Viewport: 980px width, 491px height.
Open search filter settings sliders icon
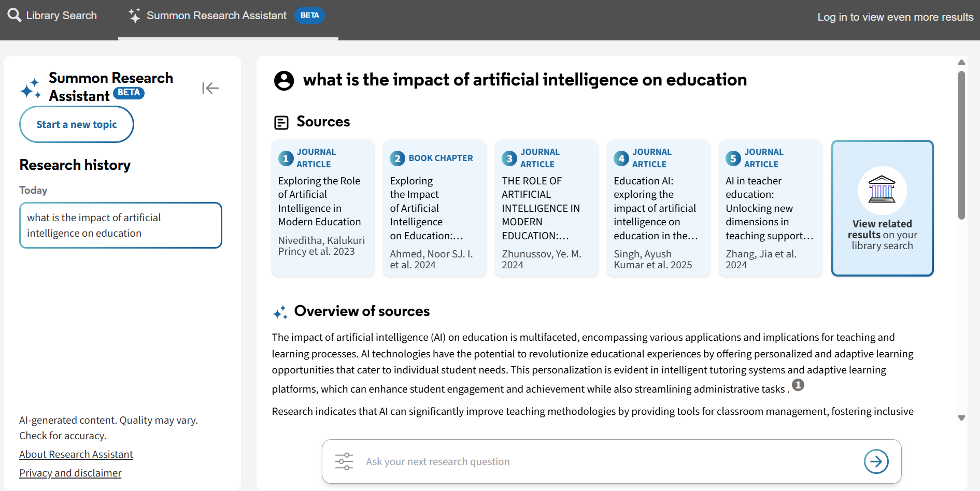click(x=344, y=461)
